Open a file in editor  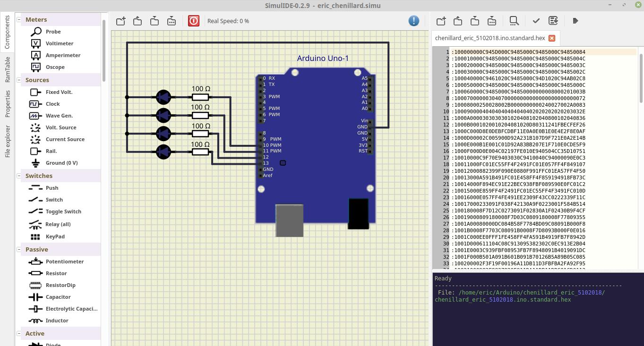point(458,21)
